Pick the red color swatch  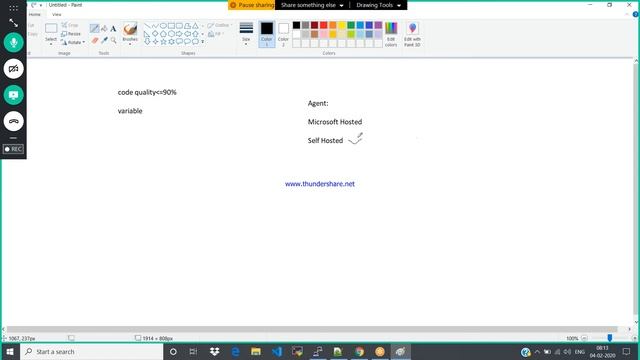click(x=323, y=25)
